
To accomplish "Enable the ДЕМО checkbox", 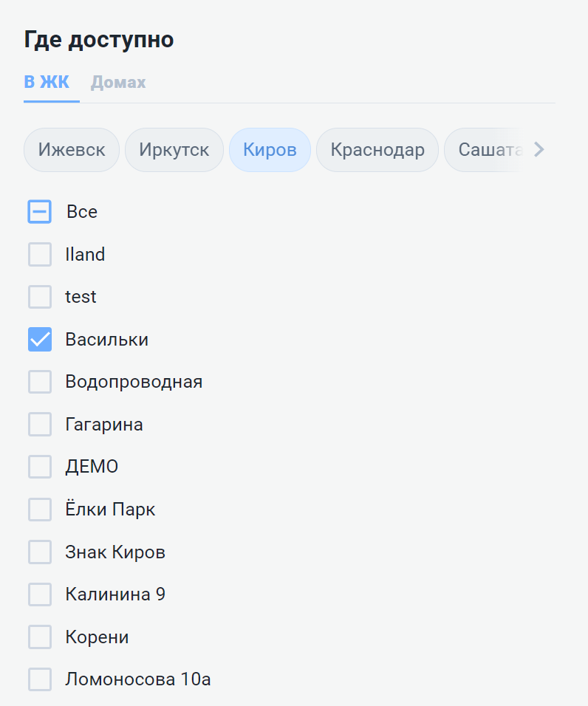I will coord(40,467).
